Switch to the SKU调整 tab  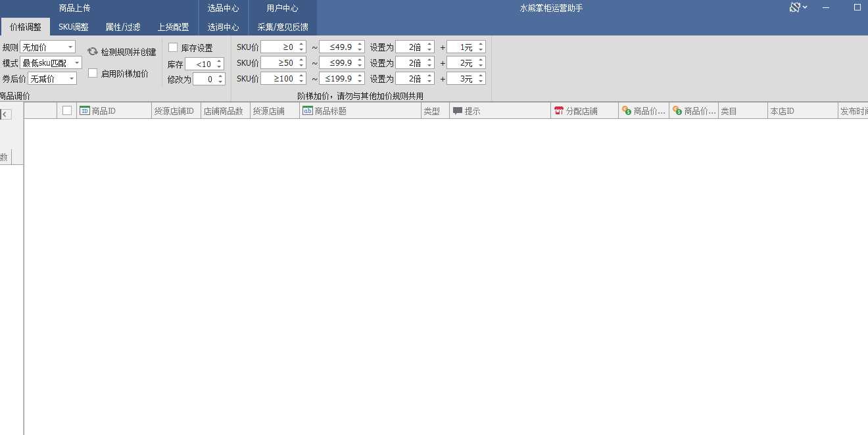[x=73, y=27]
